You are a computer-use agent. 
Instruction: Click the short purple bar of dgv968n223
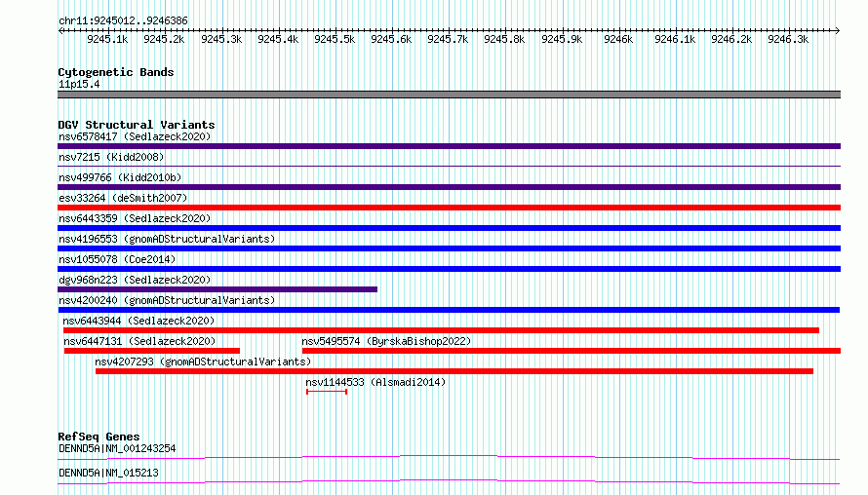[x=217, y=289]
